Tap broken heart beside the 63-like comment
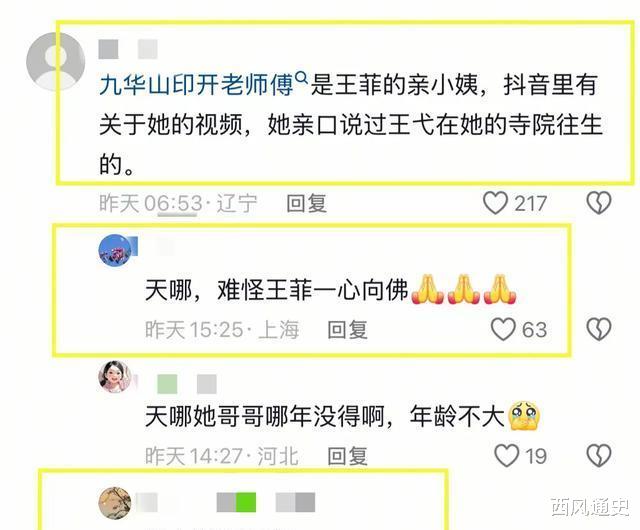640x530 pixels. (599, 329)
